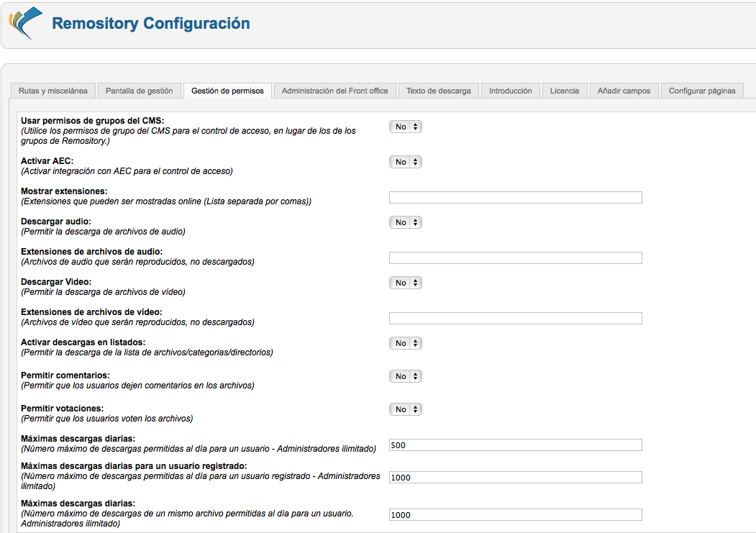Open the Añadir campos tab

click(624, 91)
